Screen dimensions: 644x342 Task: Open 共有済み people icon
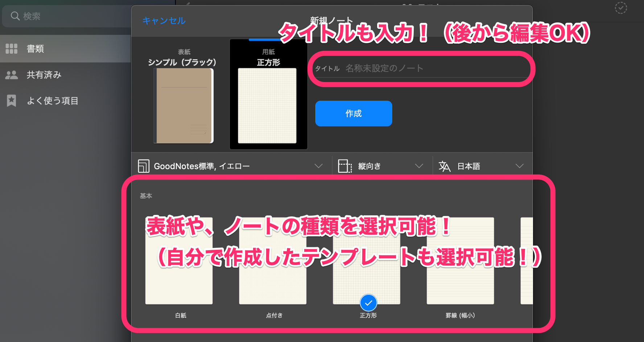pos(11,75)
